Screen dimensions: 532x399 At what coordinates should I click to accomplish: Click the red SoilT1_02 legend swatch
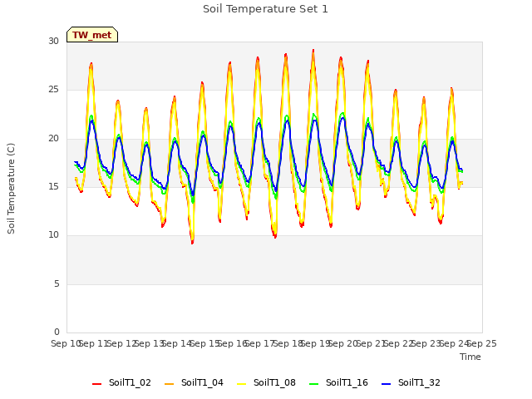click(96, 384)
